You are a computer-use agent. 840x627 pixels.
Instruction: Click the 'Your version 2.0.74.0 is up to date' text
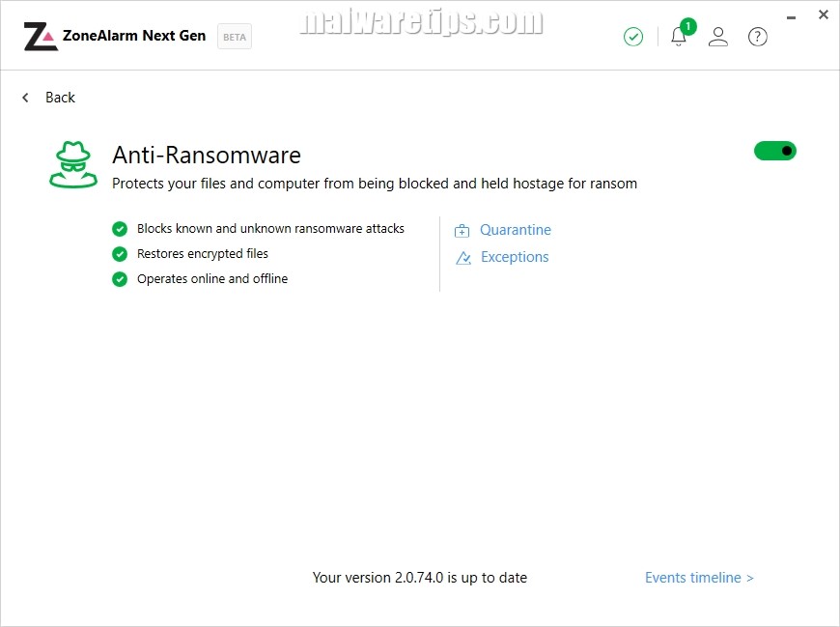pos(420,578)
